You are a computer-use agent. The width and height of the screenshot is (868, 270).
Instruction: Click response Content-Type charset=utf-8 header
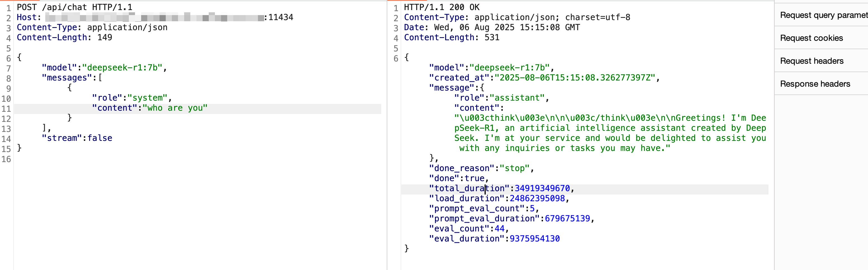point(517,17)
